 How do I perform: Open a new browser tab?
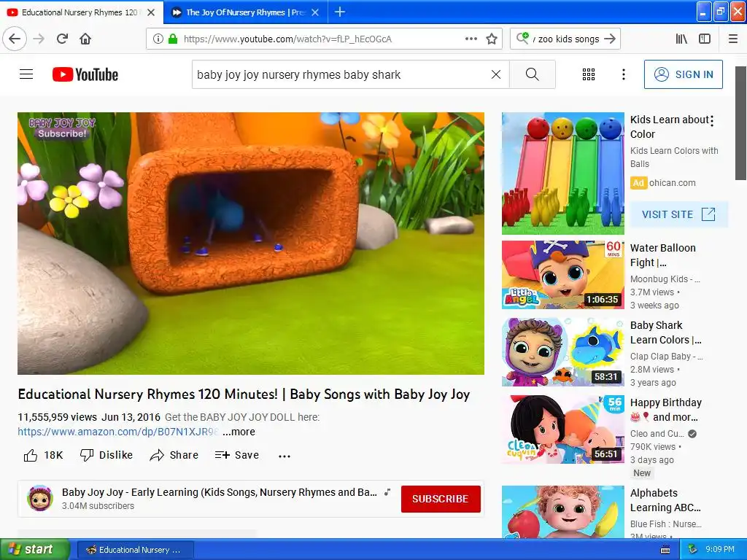click(x=340, y=12)
